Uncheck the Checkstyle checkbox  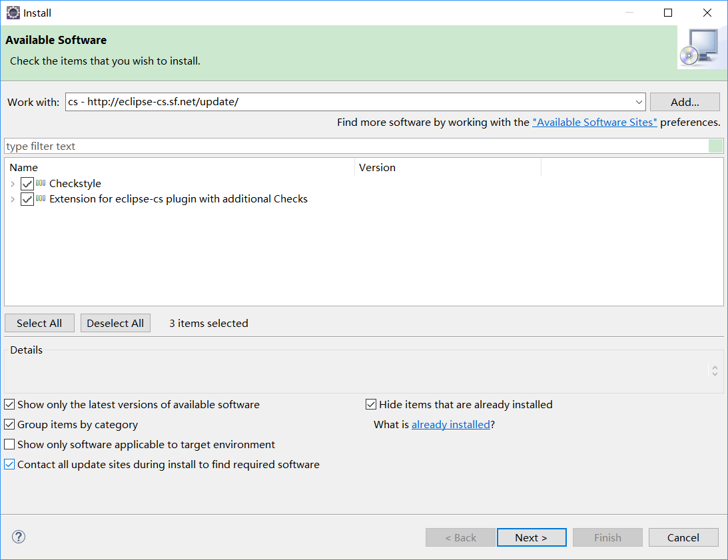click(x=27, y=184)
